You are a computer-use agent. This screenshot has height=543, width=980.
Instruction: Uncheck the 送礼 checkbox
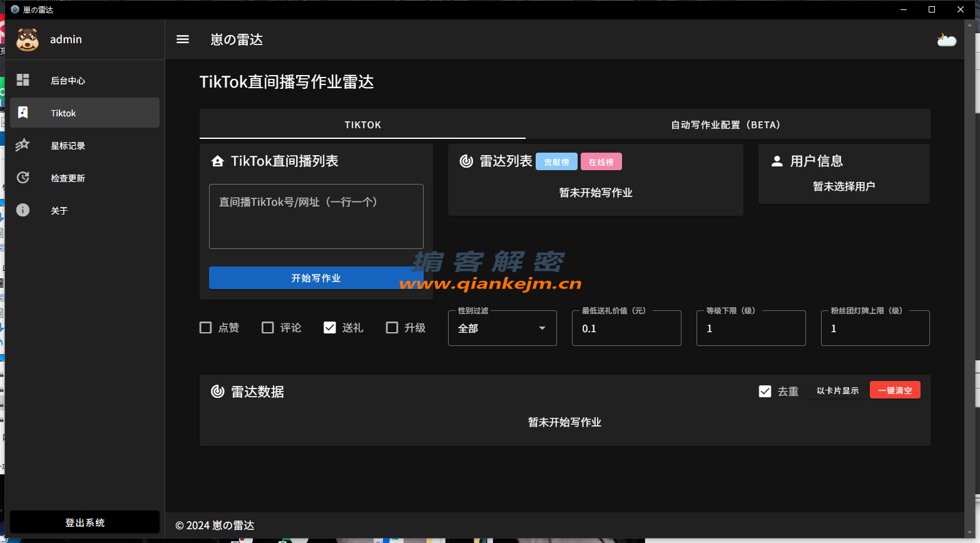pyautogui.click(x=330, y=328)
